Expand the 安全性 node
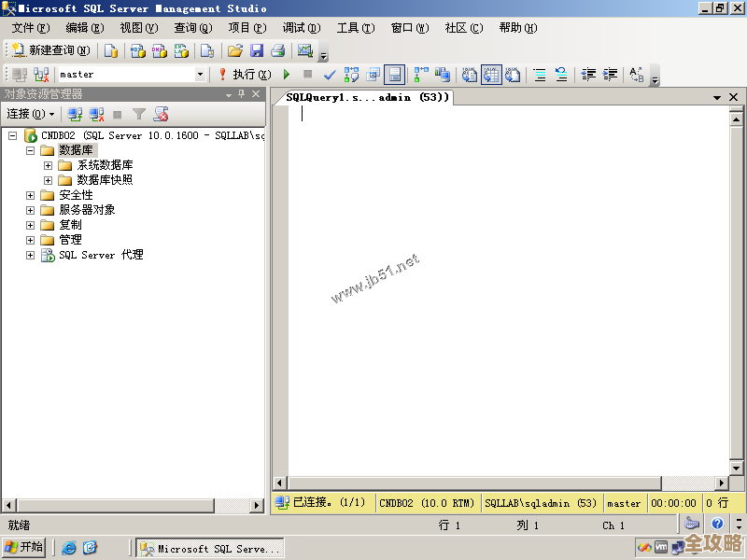 click(30, 194)
